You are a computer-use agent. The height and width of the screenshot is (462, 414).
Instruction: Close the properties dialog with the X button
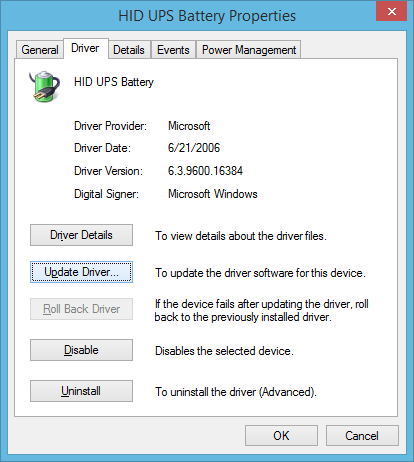[392, 11]
